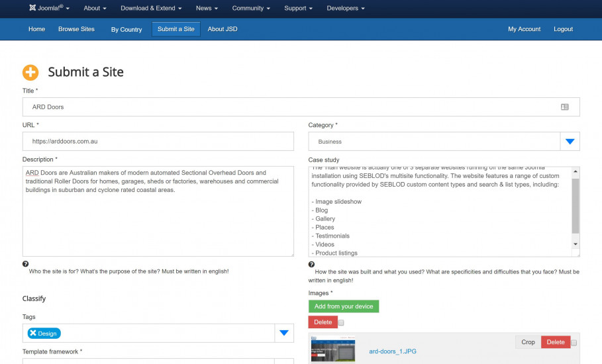Click inside the Description text area
This screenshot has height=364, width=602.
tap(158, 211)
